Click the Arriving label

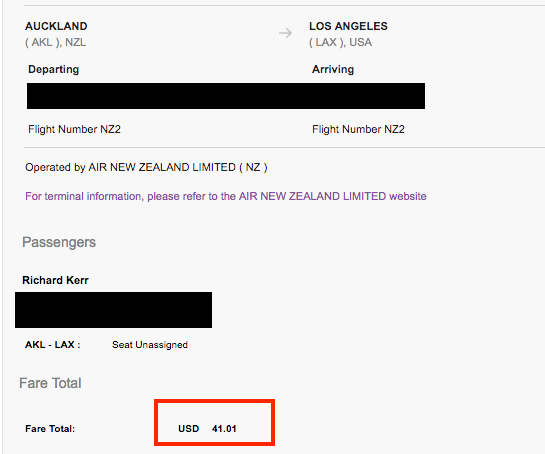point(333,69)
